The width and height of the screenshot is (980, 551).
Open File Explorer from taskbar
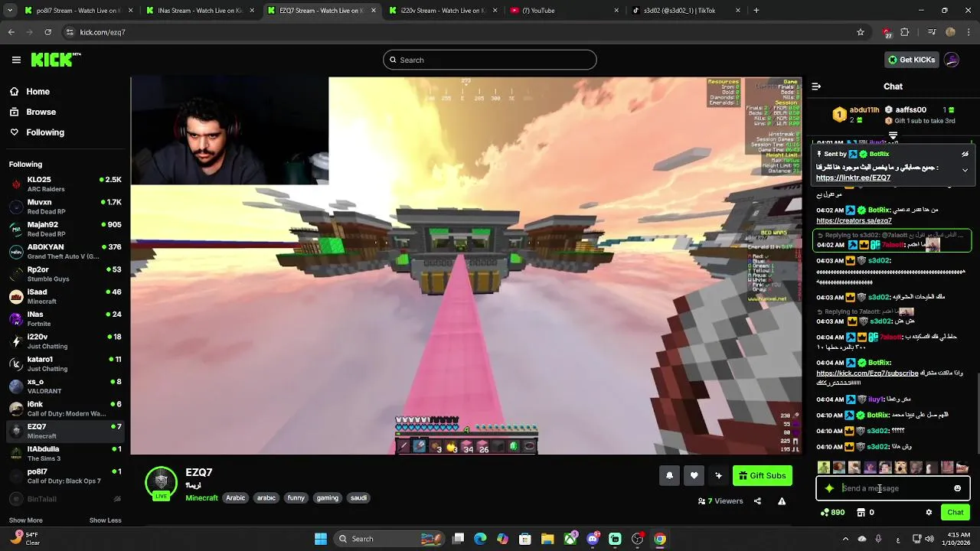point(547,539)
